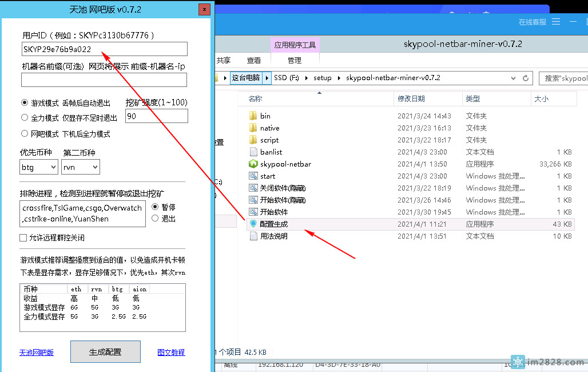Select 网吧模式 下机后全力模式 radio button

point(25,133)
